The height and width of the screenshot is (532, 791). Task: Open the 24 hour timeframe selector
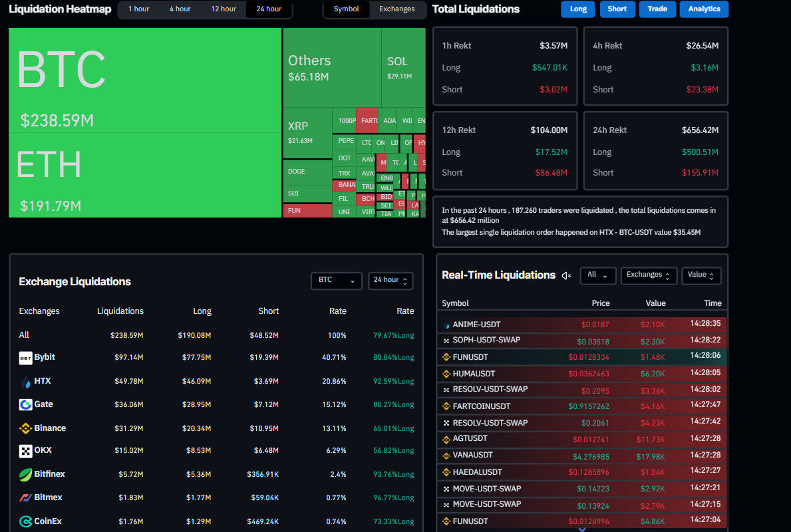391,281
